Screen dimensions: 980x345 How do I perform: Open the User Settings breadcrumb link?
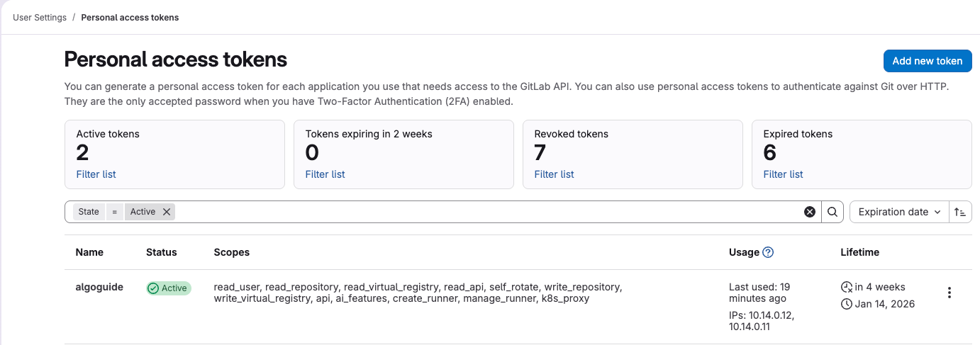40,18
